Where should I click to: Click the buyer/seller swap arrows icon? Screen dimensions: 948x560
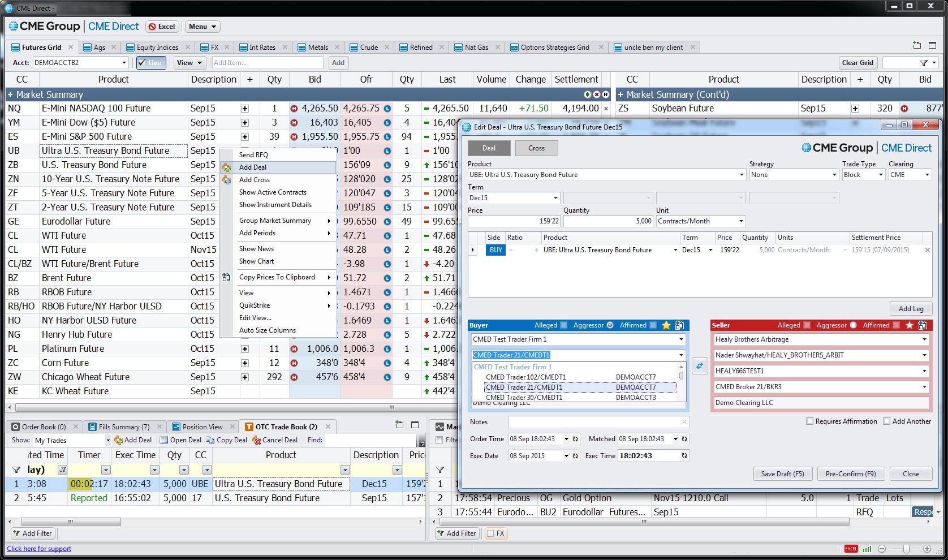tap(700, 366)
